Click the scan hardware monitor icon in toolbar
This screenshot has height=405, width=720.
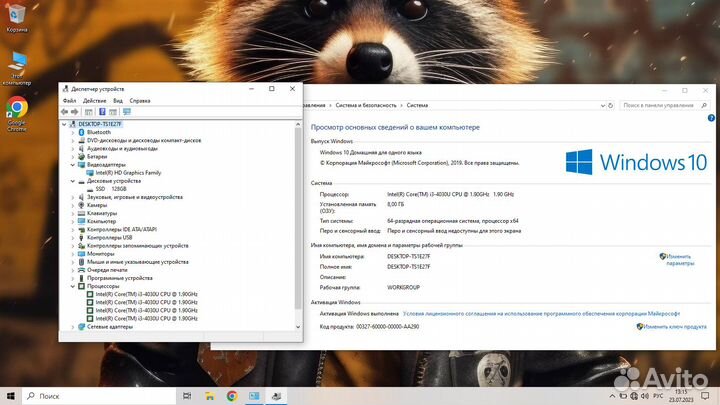click(x=127, y=112)
